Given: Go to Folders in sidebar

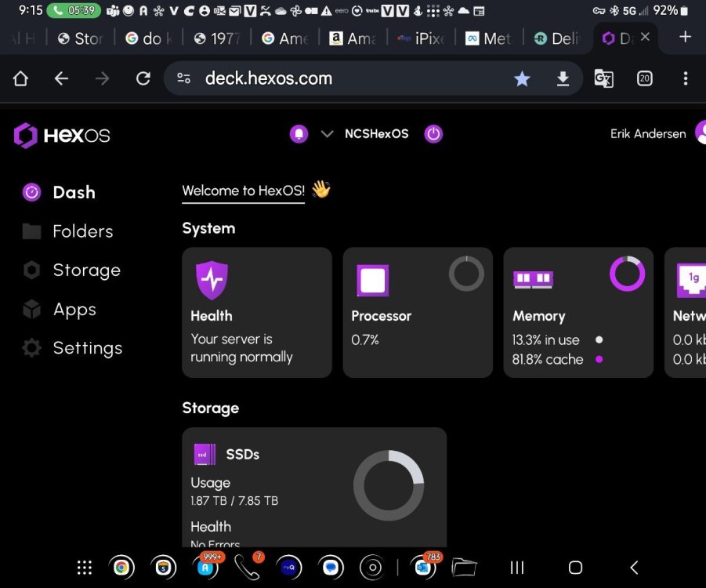Looking at the screenshot, I should point(82,231).
